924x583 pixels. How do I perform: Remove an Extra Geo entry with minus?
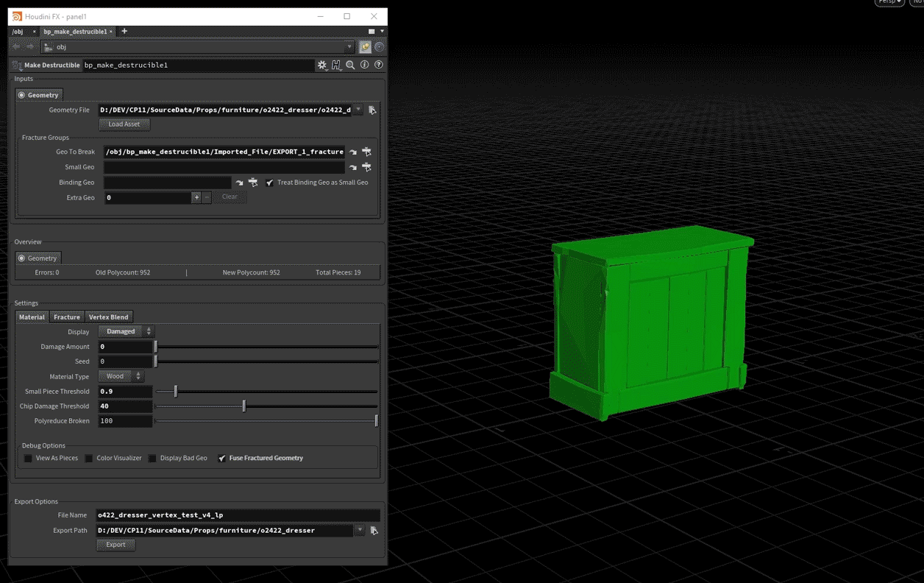coord(207,197)
